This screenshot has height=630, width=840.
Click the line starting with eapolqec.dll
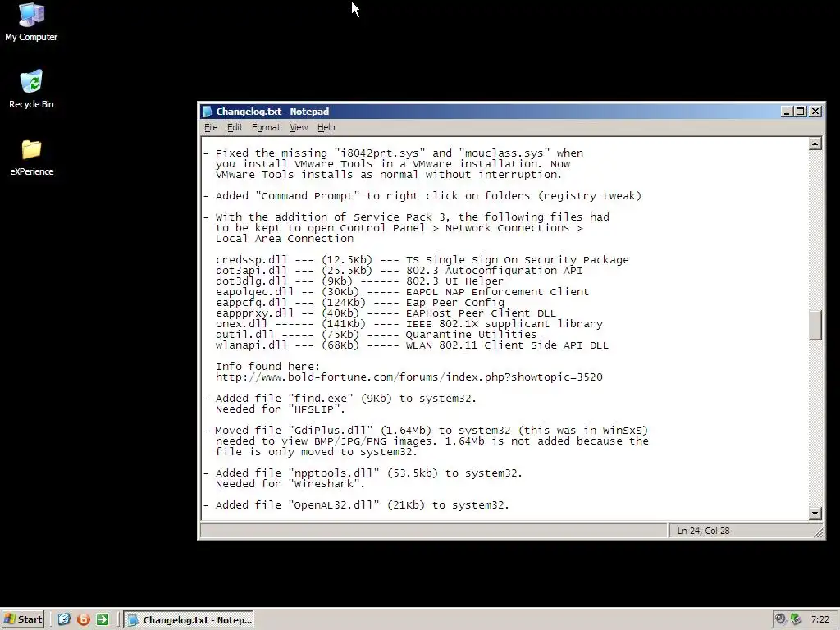(402, 292)
